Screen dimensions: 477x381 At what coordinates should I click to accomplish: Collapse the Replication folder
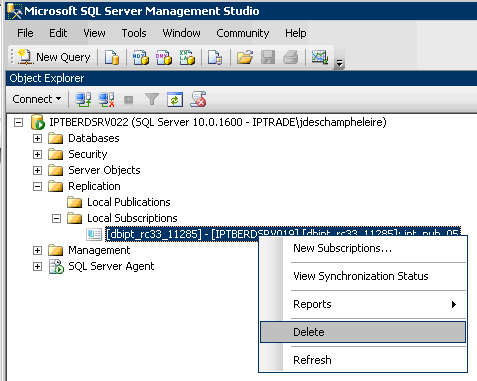pos(37,186)
